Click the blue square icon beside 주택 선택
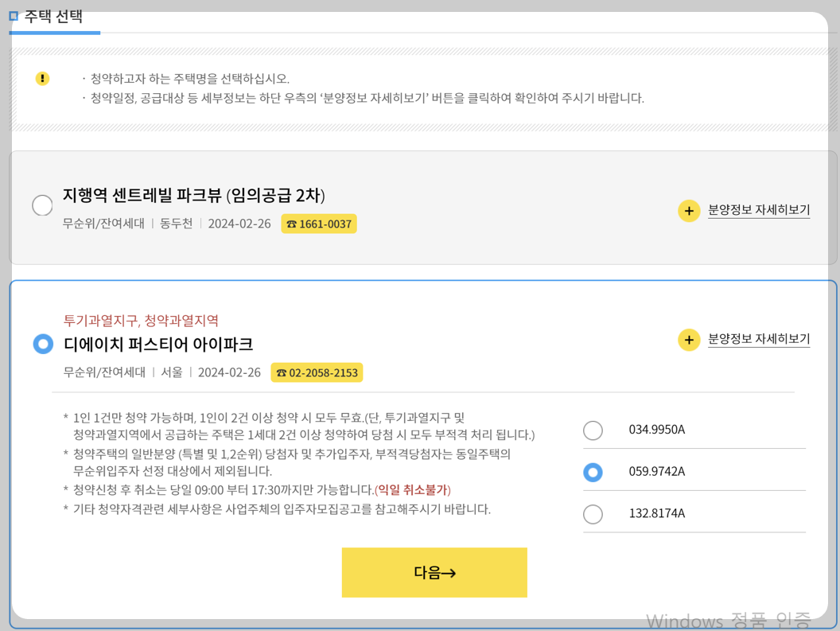This screenshot has width=840, height=631. point(14,16)
